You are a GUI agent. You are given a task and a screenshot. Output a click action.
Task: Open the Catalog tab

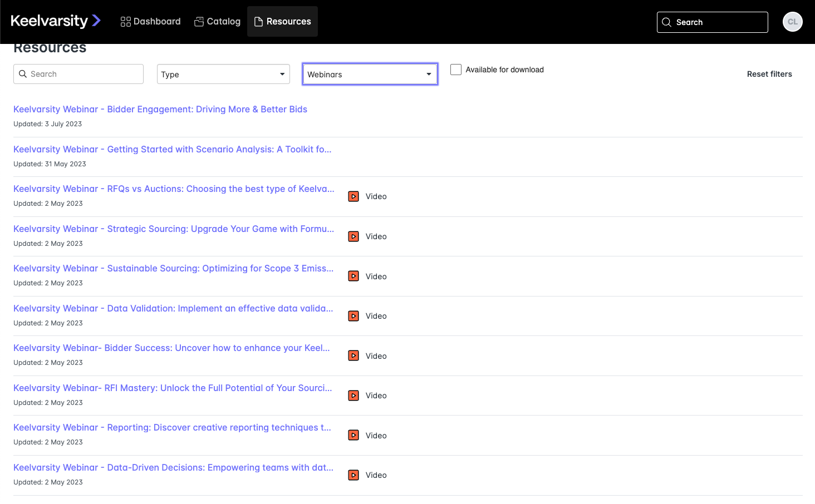pos(217,22)
